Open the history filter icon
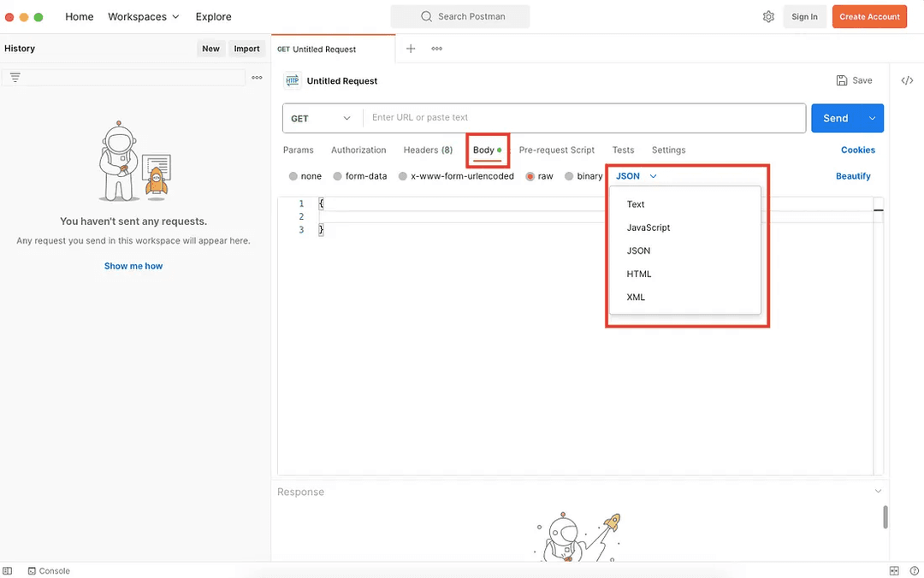 click(x=15, y=77)
